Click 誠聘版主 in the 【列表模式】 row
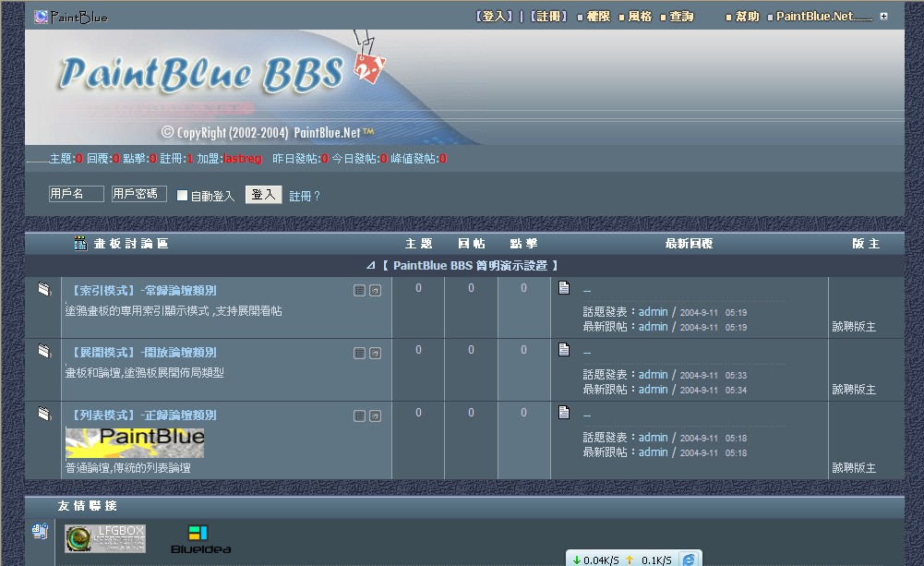Viewport: 924px width, 566px height. click(854, 467)
